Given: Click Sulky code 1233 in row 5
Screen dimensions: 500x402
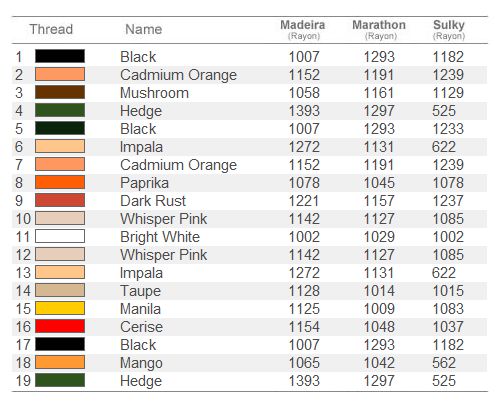Looking at the screenshot, I should pyautogui.click(x=448, y=129).
